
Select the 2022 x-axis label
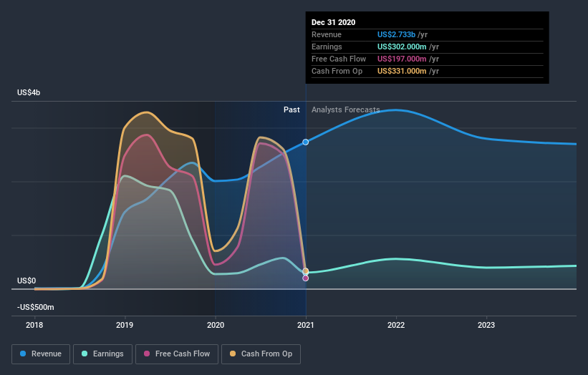pyautogui.click(x=396, y=325)
